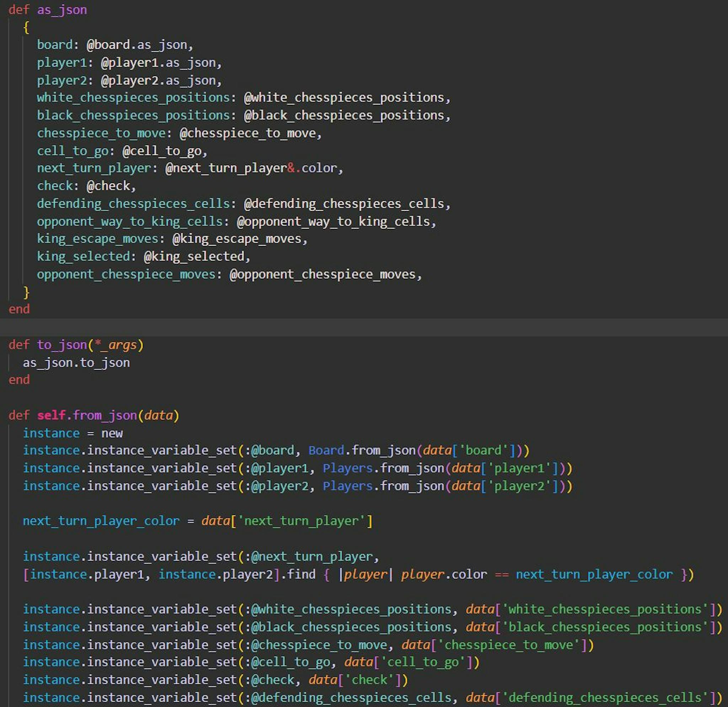Viewport: 728px width, 707px height.
Task: Click the king_selected hash key
Action: (x=83, y=257)
